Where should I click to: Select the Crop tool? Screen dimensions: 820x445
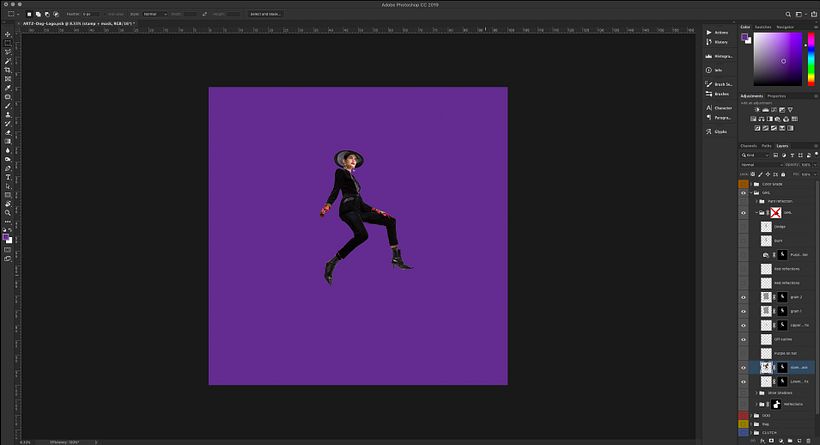pyautogui.click(x=8, y=70)
